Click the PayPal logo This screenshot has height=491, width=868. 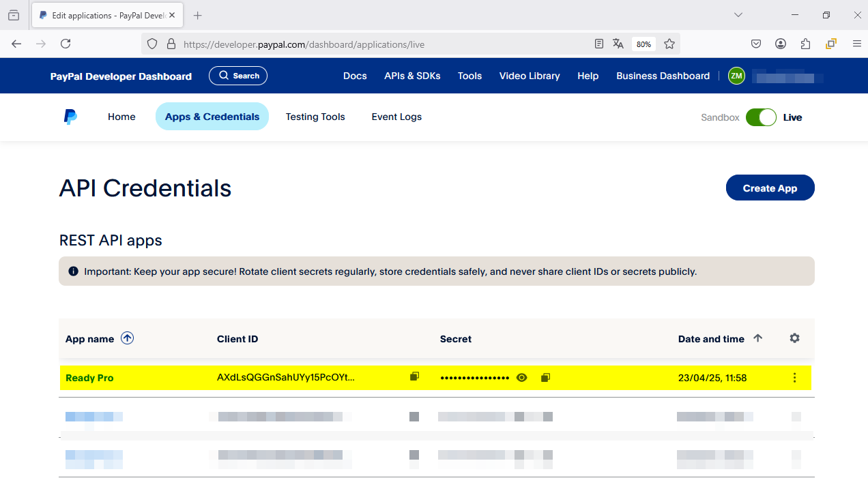[x=70, y=117]
